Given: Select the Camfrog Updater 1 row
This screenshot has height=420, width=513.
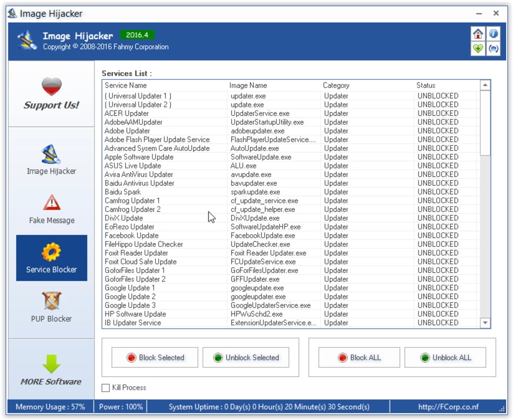Looking at the screenshot, I should coord(290,201).
